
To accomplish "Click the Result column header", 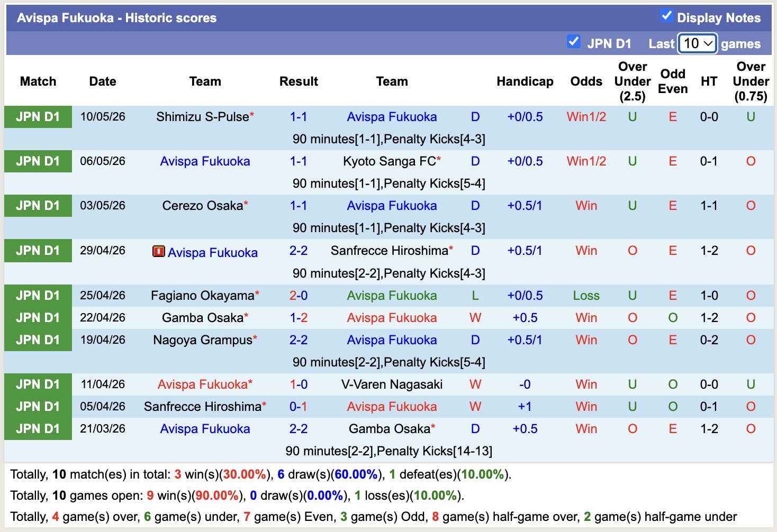I will (299, 81).
